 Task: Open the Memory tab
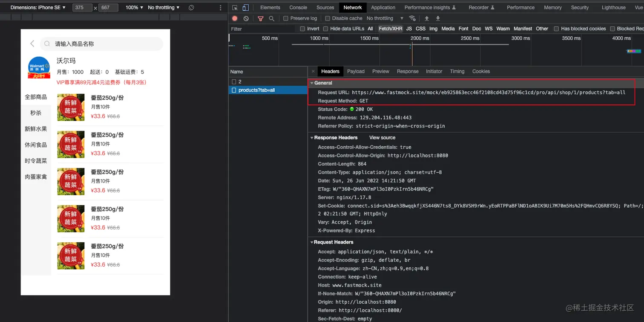pos(553,8)
